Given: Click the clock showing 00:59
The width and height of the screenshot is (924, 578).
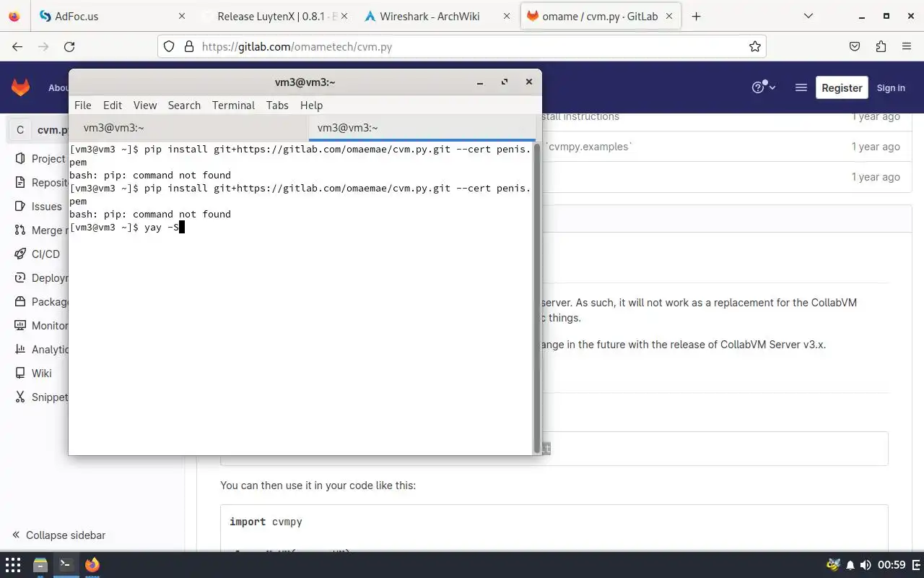Looking at the screenshot, I should click(x=892, y=564).
